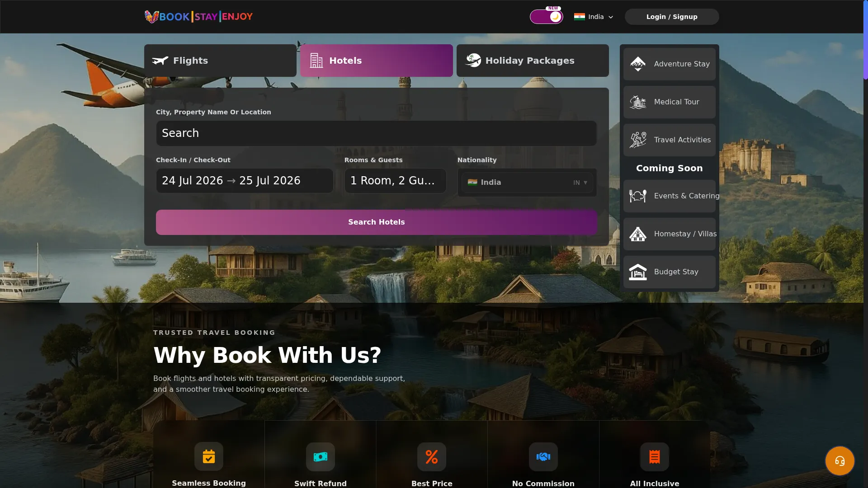The height and width of the screenshot is (488, 868).
Task: Click Login / Signup button
Action: 672,17
